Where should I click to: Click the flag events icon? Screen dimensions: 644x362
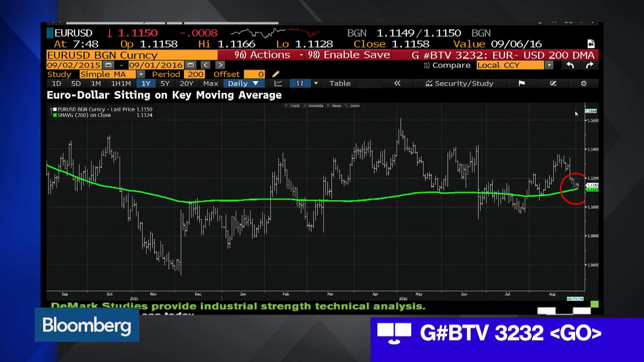point(521,83)
